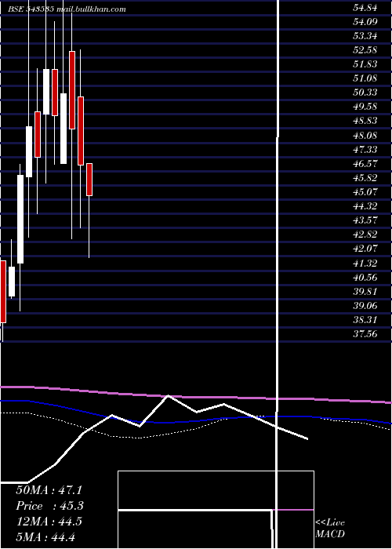This screenshot has height=549, width=392.
Task: Click the 48.08 price axis label
Action: tap(365, 136)
